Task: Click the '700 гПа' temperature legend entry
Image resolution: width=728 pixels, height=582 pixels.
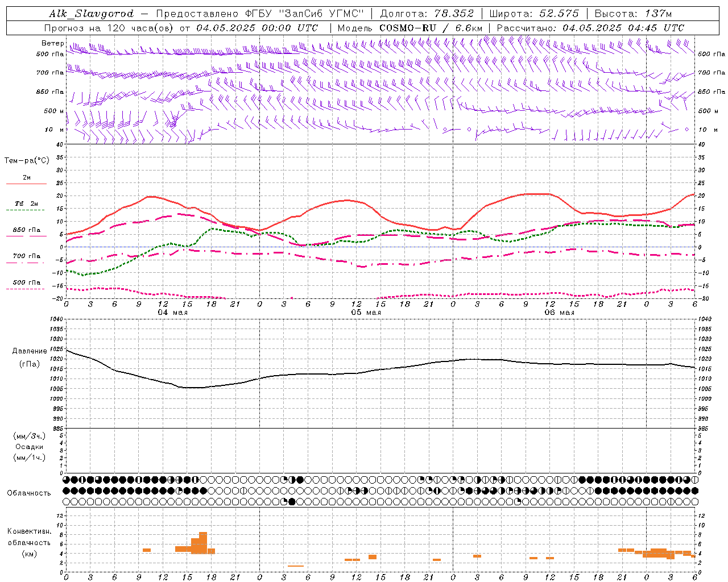Action: coord(26,256)
